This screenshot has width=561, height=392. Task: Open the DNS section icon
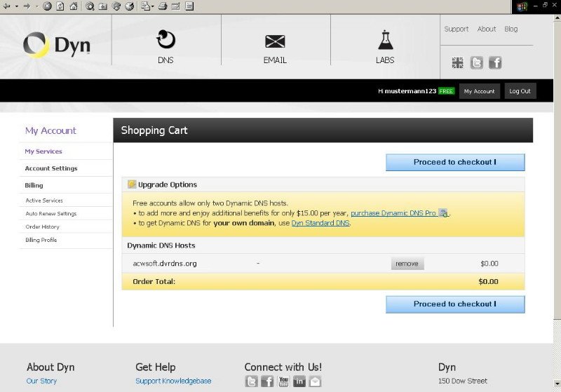(x=165, y=39)
